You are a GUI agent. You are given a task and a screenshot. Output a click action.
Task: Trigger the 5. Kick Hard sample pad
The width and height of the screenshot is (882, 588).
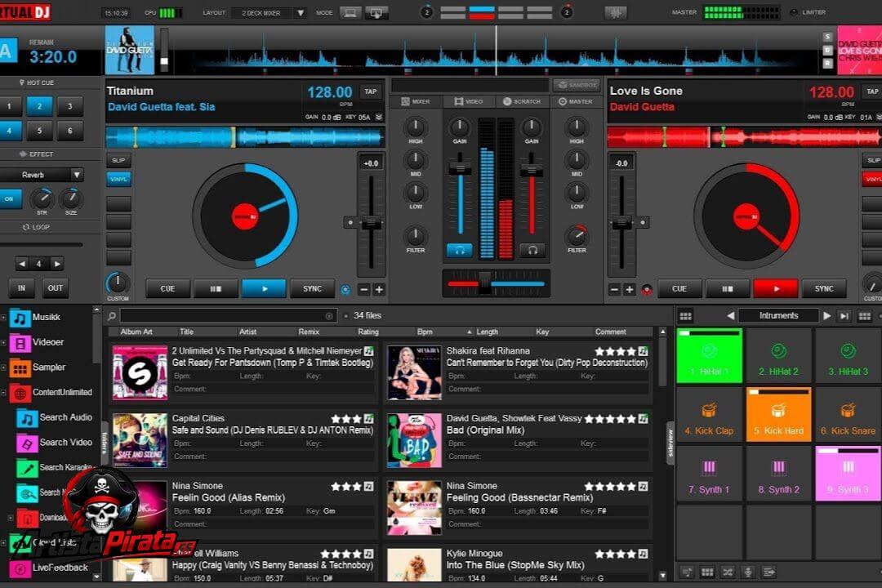778,415
